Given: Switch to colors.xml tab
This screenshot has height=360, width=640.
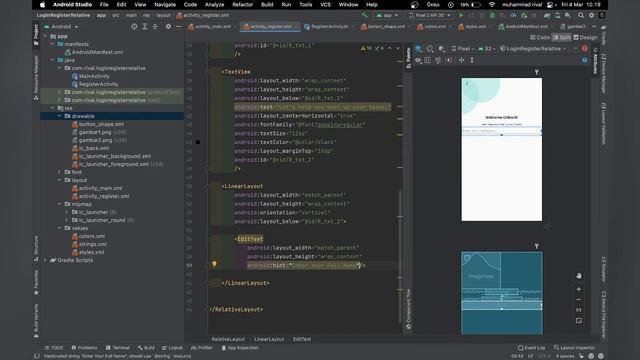Looking at the screenshot, I should (x=434, y=27).
